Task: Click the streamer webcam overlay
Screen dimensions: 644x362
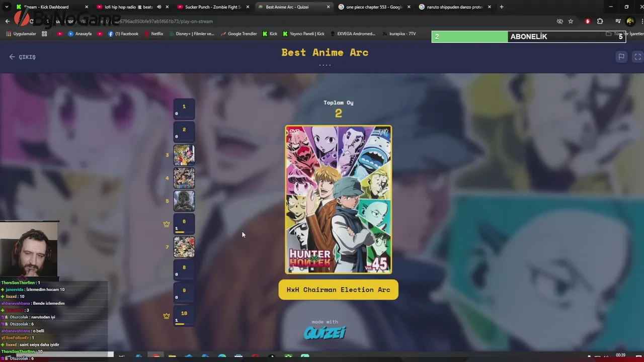Action: coord(29,250)
